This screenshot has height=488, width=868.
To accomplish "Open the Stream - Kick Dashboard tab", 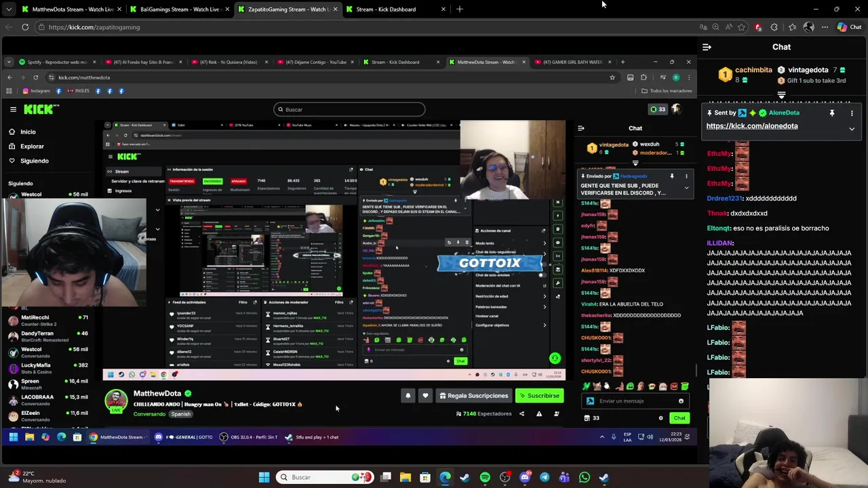I will click(396, 9).
